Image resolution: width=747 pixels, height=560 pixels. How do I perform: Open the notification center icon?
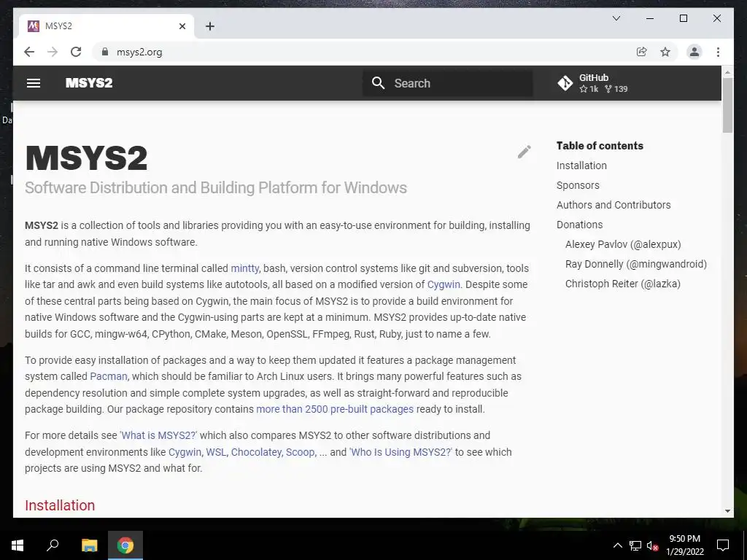[723, 545]
